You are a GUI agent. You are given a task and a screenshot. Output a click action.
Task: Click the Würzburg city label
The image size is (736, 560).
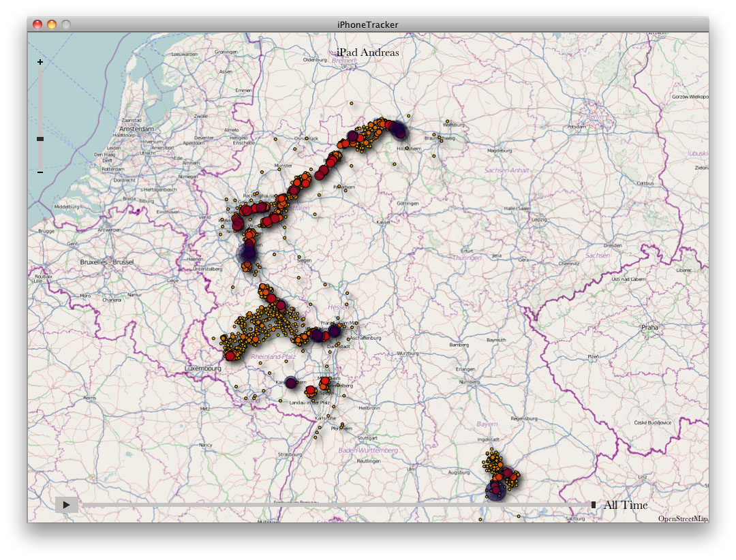[408, 354]
